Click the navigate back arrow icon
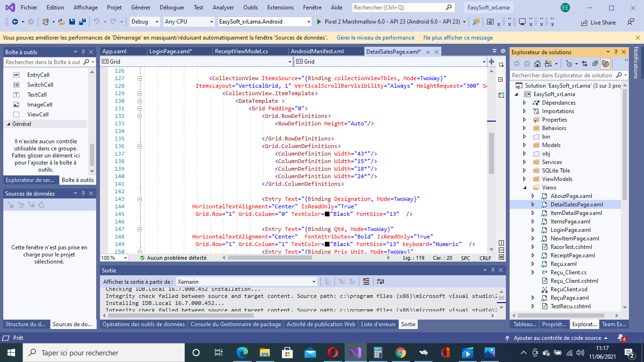The height and width of the screenshot is (362, 644). 15,22
